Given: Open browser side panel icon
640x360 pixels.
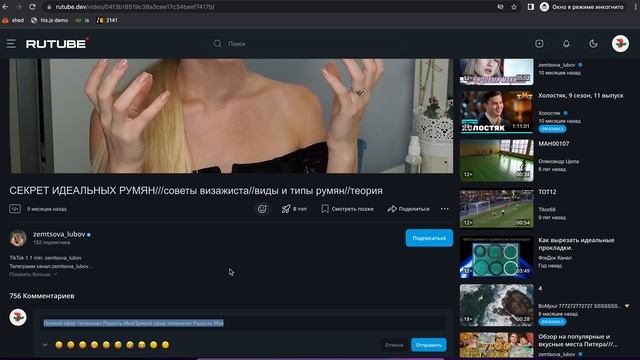Looking at the screenshot, I should tap(531, 7).
